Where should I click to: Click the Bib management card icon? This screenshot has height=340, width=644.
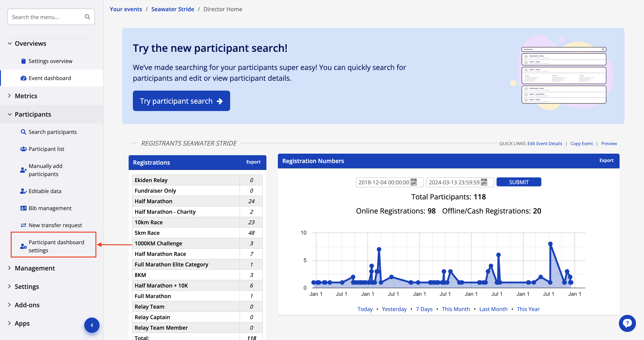coord(23,208)
